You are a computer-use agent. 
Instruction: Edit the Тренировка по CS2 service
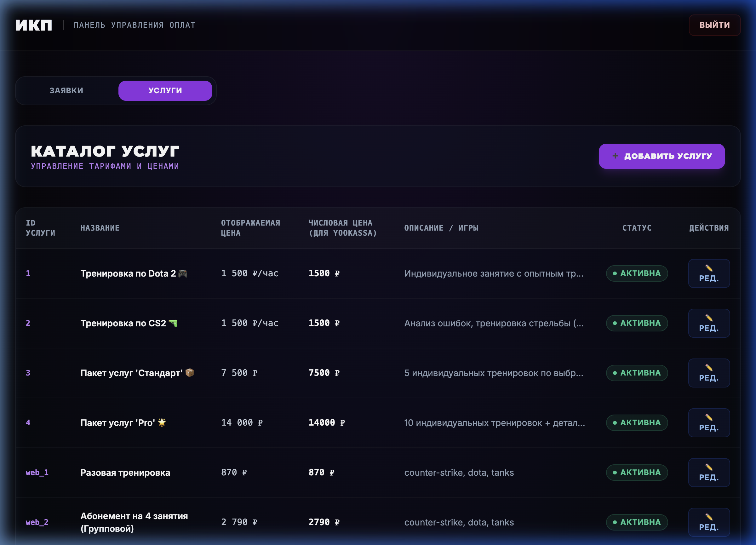point(709,323)
